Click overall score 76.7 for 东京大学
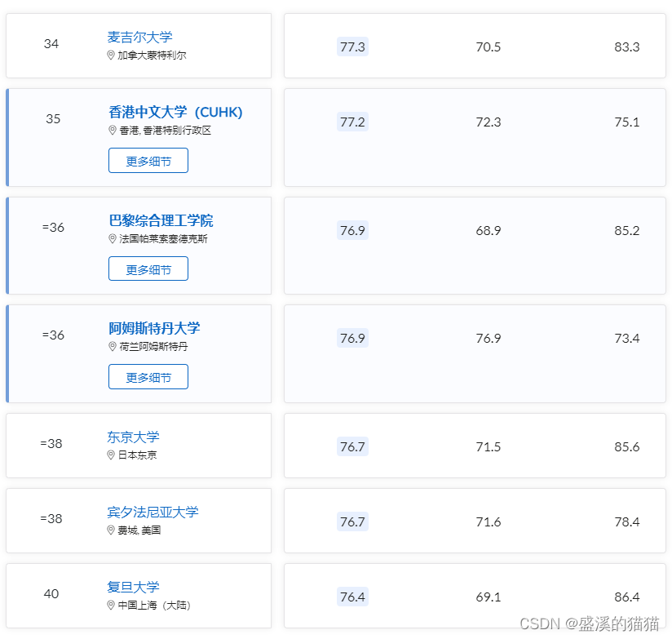The height and width of the screenshot is (639, 672). point(352,446)
